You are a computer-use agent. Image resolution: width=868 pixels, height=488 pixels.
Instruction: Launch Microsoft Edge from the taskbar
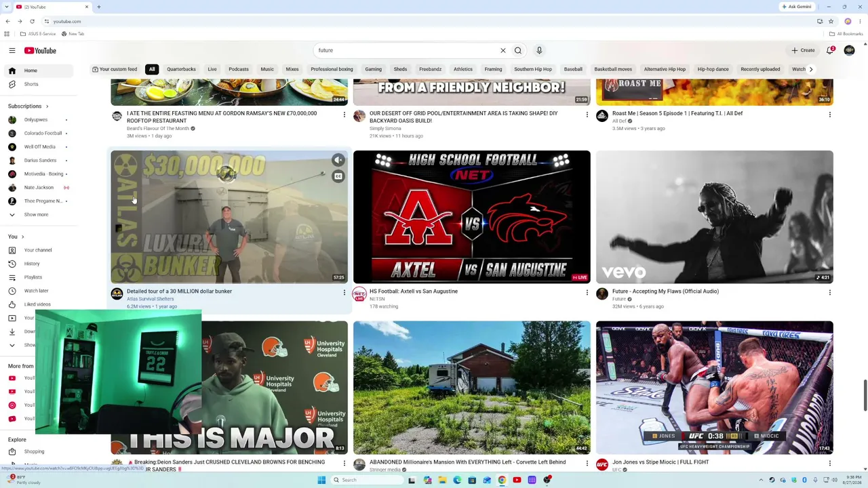(x=457, y=480)
